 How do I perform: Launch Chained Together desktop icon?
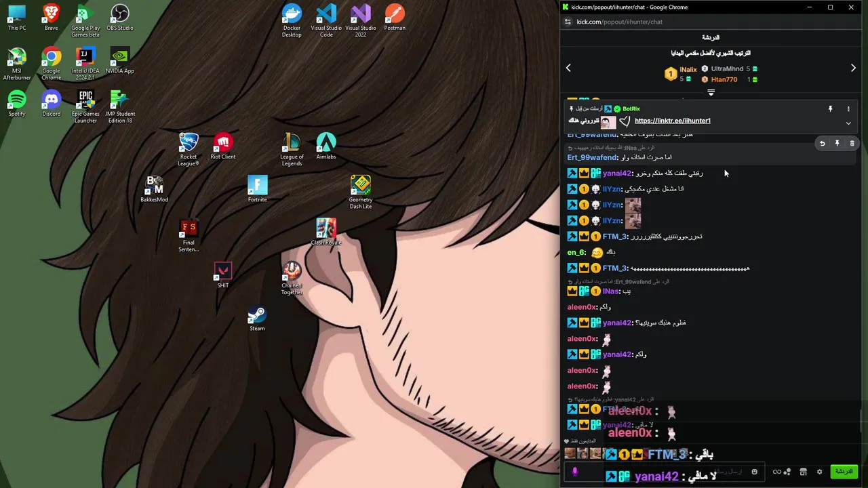click(x=292, y=279)
